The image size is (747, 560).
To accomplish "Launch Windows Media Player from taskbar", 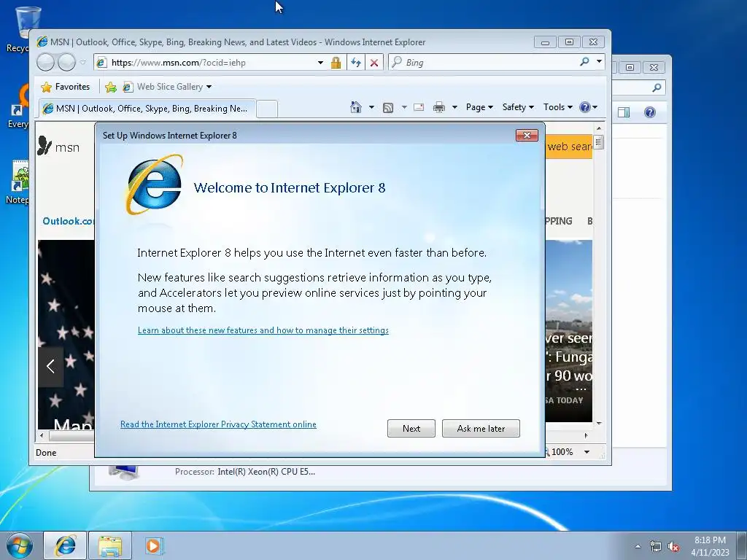I will (153, 545).
